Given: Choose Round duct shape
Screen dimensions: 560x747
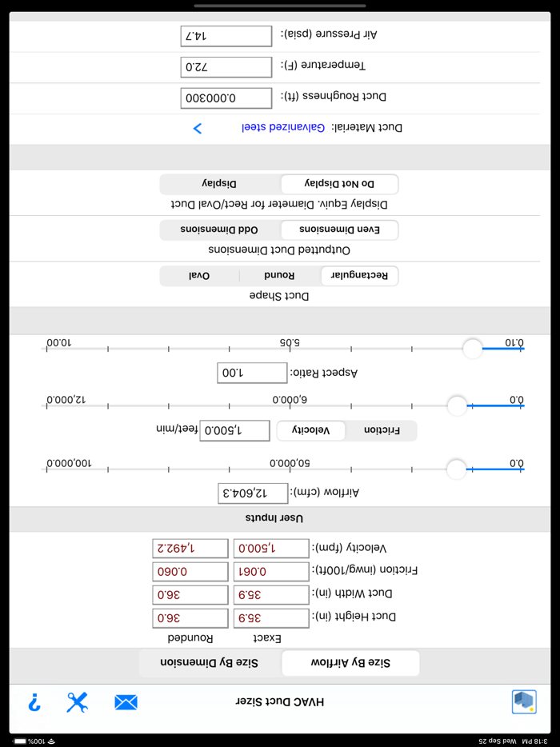Looking at the screenshot, I should tap(279, 276).
